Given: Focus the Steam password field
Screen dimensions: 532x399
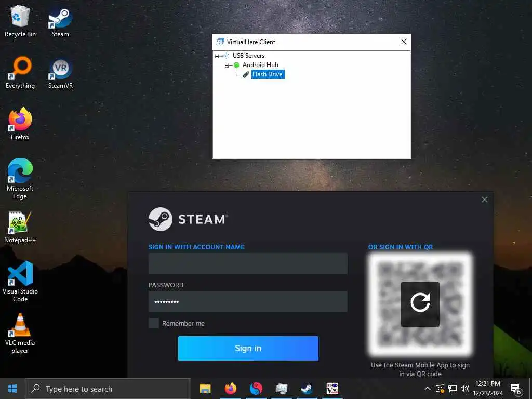Looking at the screenshot, I should click(248, 301).
